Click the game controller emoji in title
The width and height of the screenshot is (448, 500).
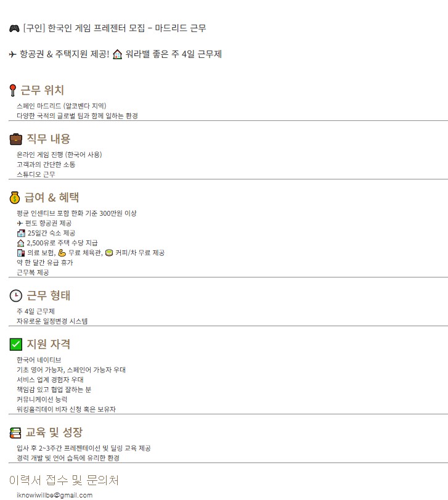[14, 28]
